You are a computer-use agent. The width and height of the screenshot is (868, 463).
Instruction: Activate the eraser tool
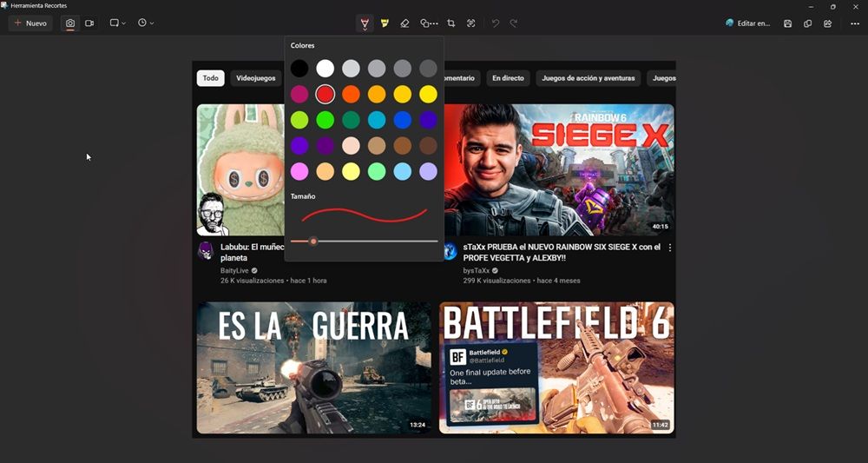(404, 23)
